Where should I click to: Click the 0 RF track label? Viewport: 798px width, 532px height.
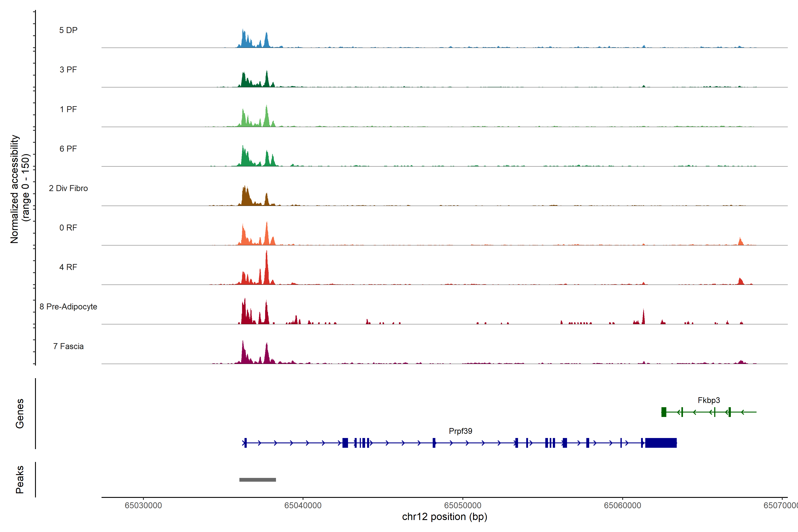click(68, 228)
